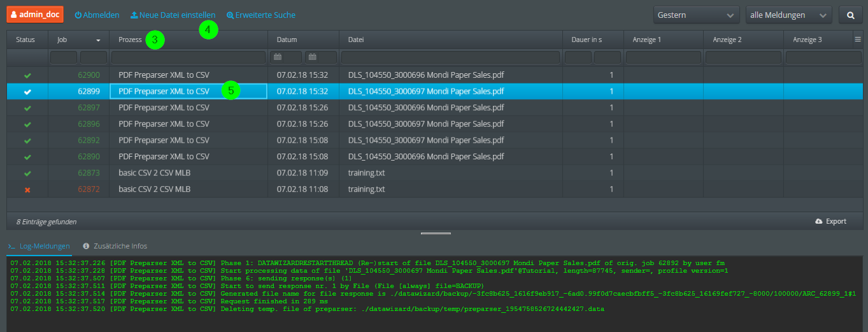Click the green checkmark status of job 62897
The height and width of the screenshot is (332, 868).
[x=27, y=108]
